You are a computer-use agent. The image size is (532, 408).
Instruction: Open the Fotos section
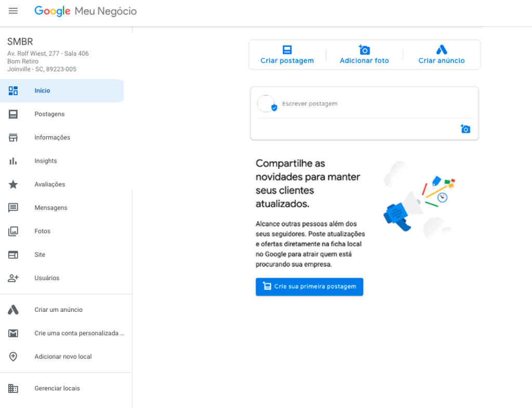62,231
